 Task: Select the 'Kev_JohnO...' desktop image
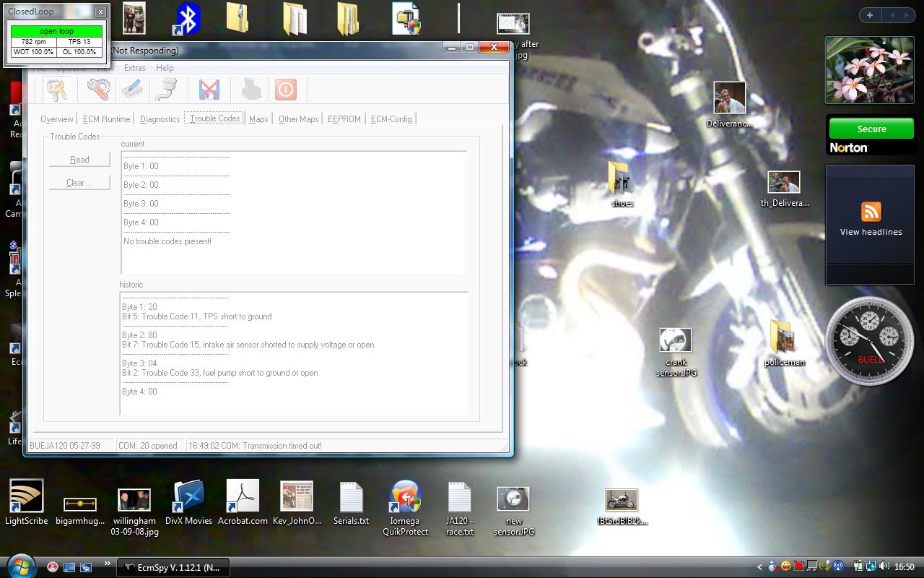(297, 503)
